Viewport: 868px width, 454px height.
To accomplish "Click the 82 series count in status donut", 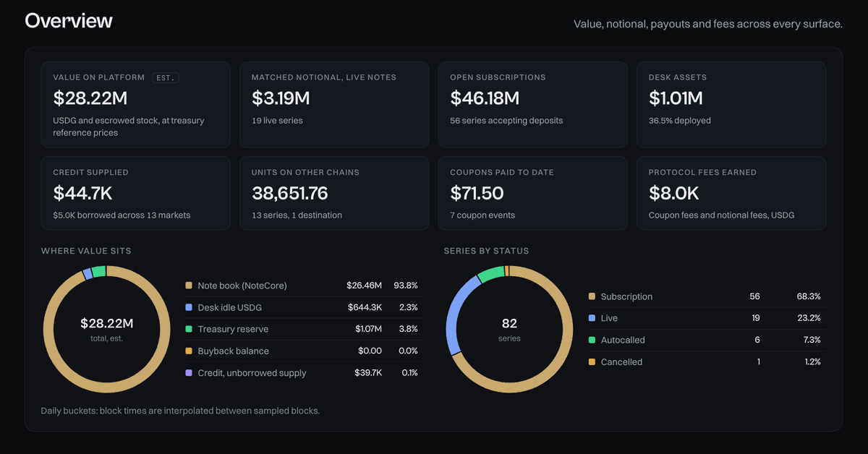I will (509, 323).
